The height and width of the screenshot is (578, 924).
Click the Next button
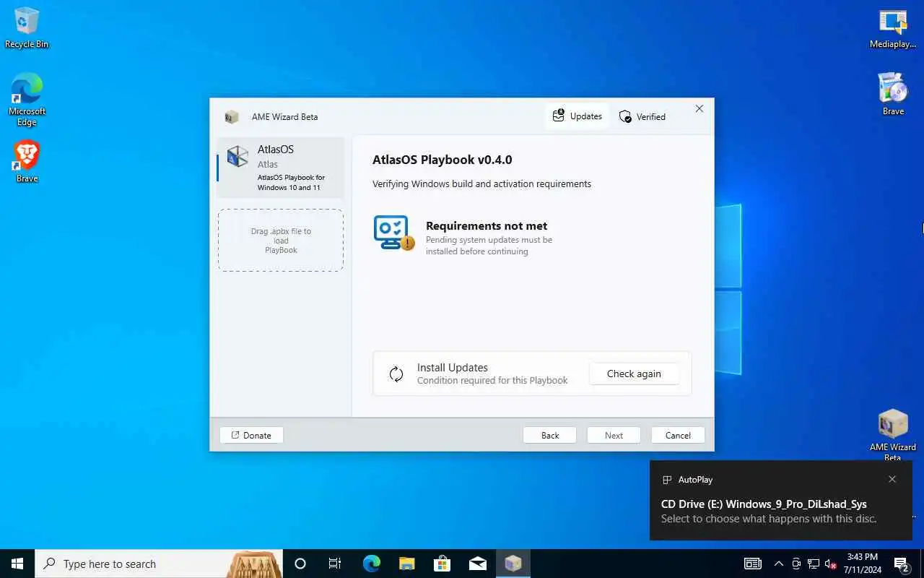pyautogui.click(x=614, y=435)
